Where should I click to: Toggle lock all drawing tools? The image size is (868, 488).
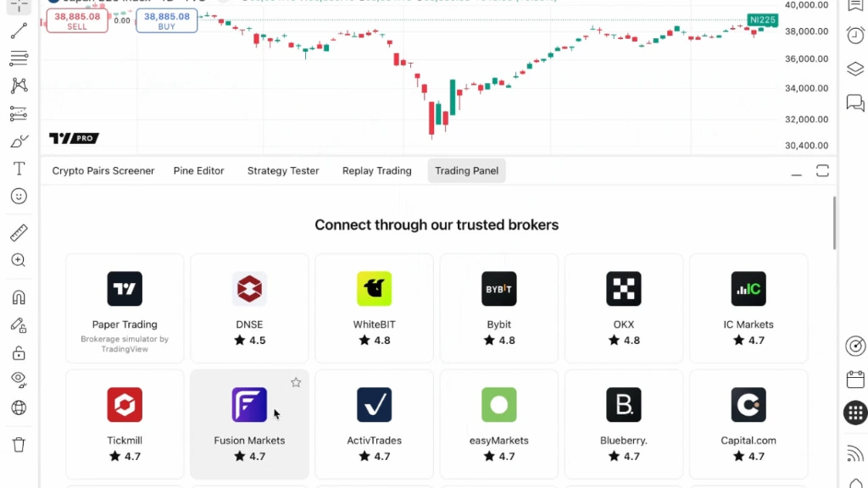(x=19, y=352)
